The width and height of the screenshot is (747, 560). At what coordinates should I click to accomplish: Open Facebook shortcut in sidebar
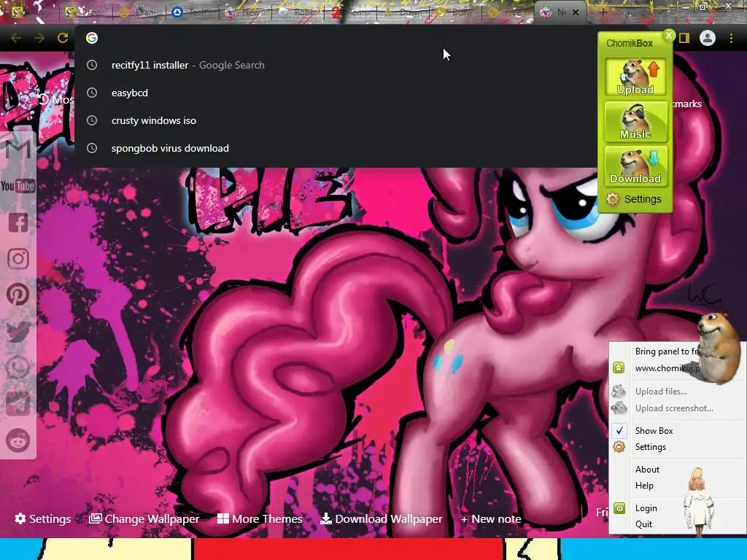pos(18,222)
